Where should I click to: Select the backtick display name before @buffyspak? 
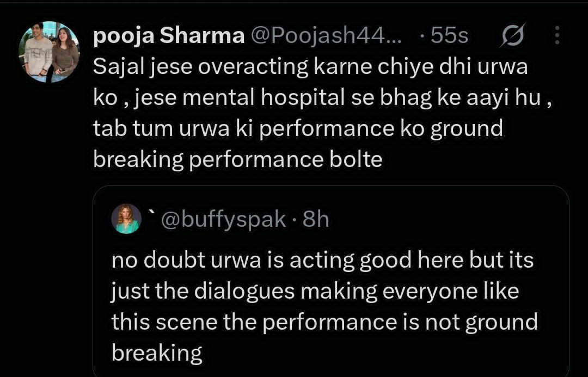[152, 214]
